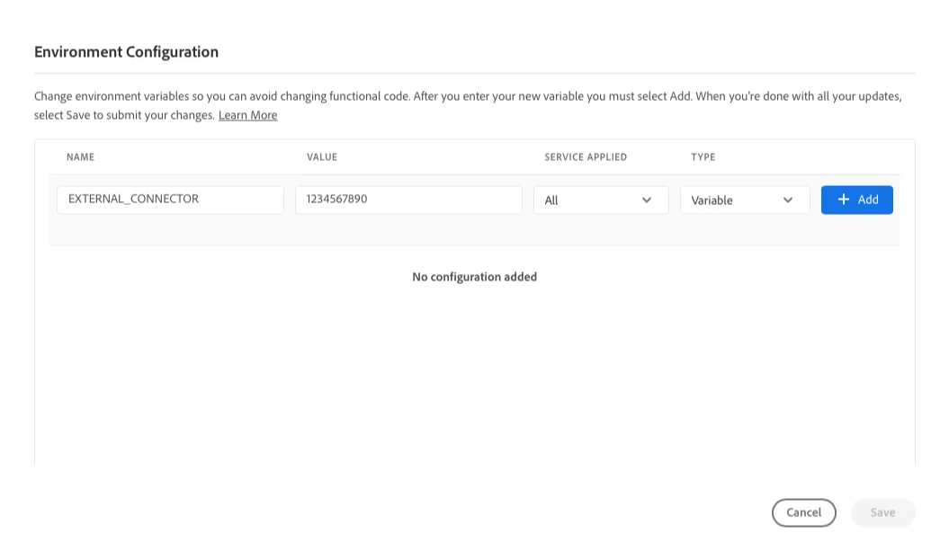Viewport: 949px width, 560px height.
Task: Click the SERVICE APPLIED column header
Action: [586, 157]
